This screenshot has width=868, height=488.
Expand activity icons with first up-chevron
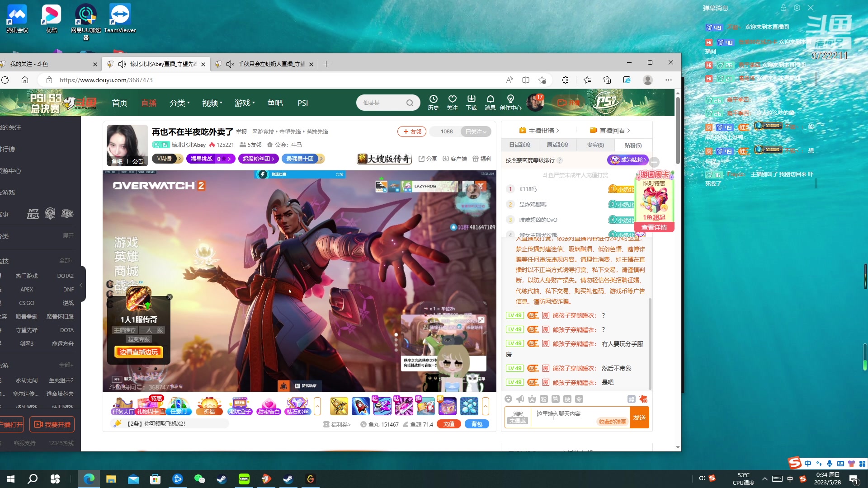click(x=317, y=406)
